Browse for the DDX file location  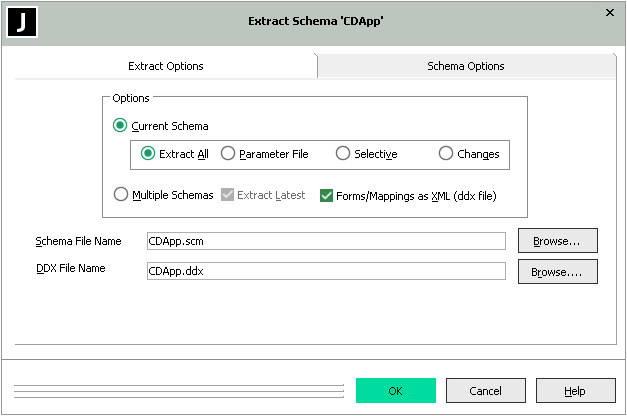[557, 272]
